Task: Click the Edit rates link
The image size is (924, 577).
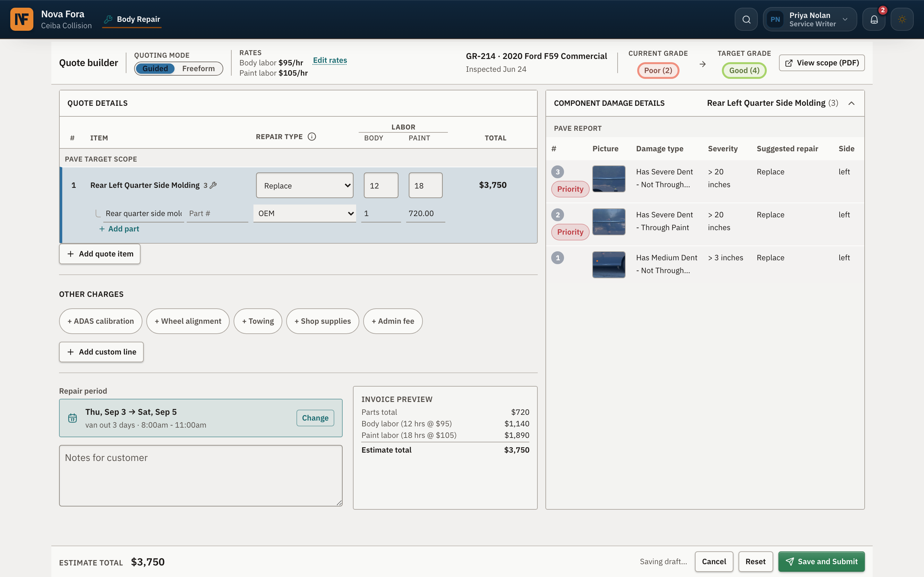Action: [x=330, y=60]
